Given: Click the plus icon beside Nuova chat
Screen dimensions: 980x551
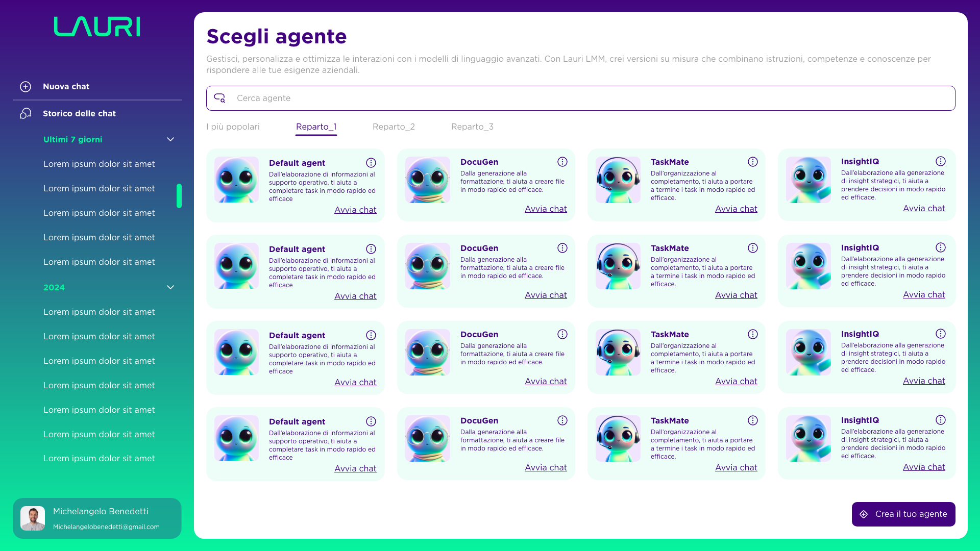Looking at the screenshot, I should (x=26, y=87).
